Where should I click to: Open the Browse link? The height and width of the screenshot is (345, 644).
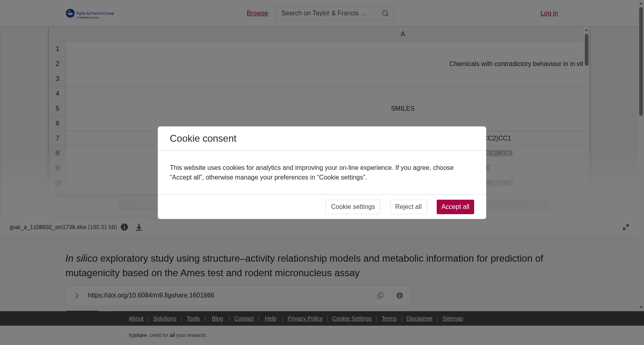[x=257, y=13]
